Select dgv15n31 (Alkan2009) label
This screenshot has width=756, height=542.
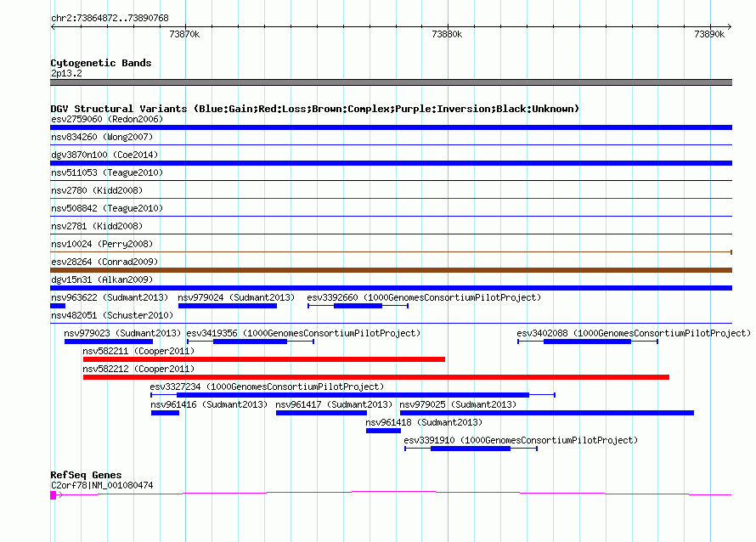click(102, 279)
